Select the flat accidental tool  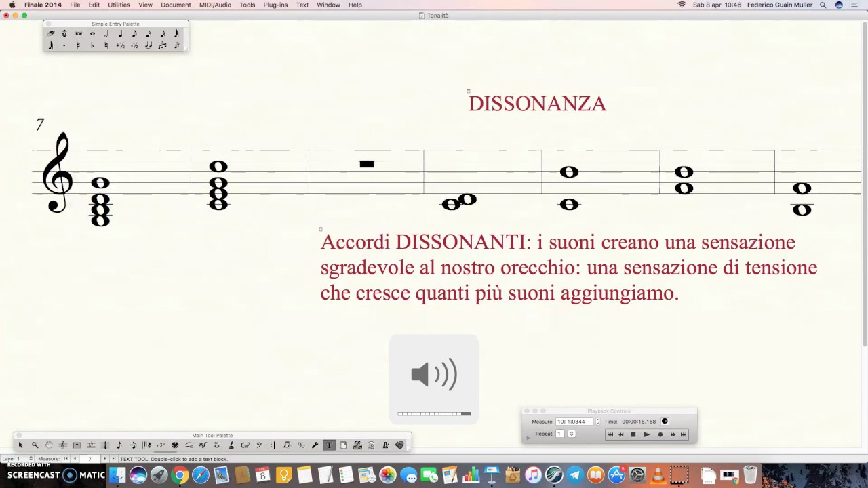pos(92,45)
